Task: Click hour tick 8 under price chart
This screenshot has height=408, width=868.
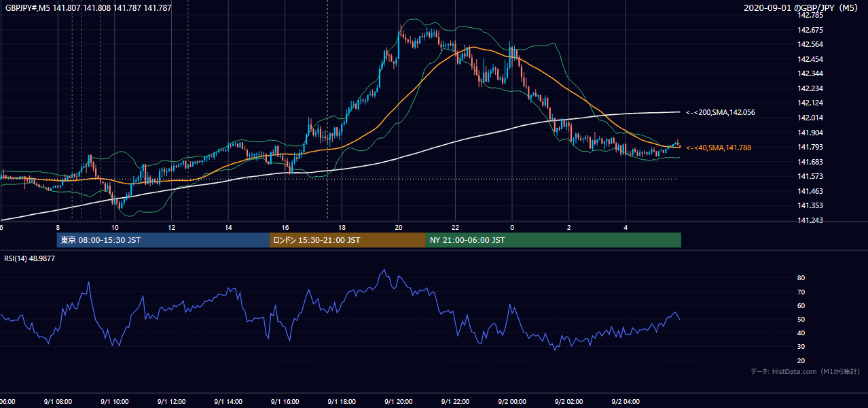Action: point(58,228)
